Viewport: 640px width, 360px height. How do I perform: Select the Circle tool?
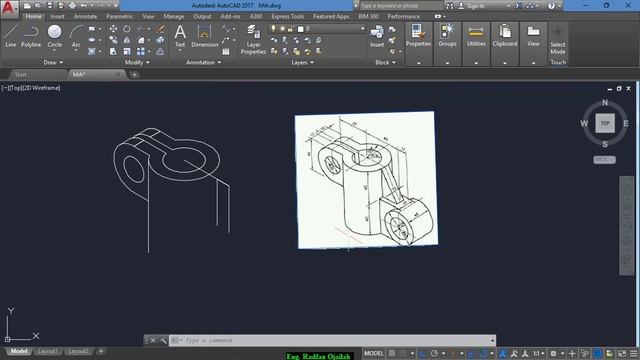click(54, 36)
